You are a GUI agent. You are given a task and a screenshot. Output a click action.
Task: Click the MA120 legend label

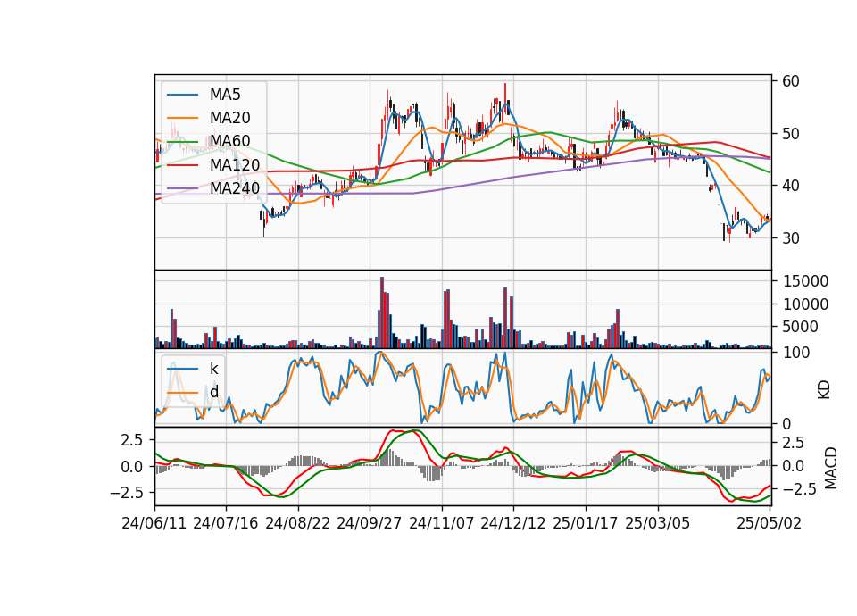coord(235,164)
